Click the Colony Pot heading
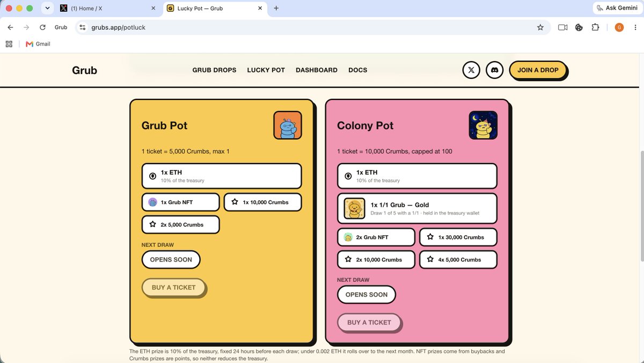The width and height of the screenshot is (644, 363). [365, 126]
